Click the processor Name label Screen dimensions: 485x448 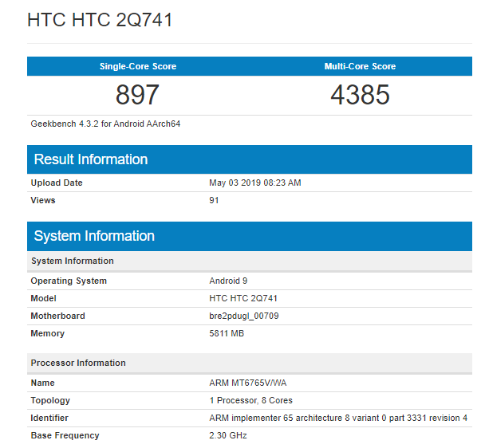43,383
